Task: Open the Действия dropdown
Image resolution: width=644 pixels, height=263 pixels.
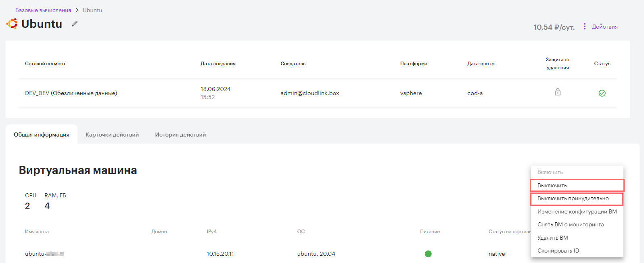Action: click(x=604, y=27)
